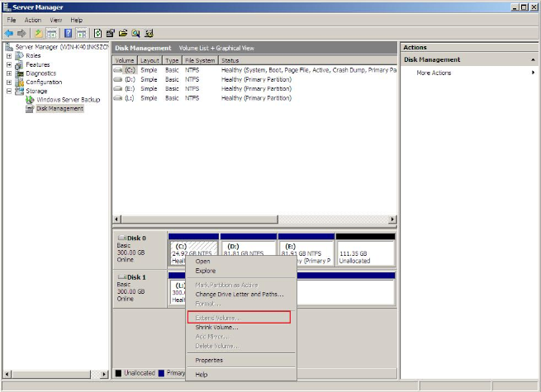Expand the Features tree node

[9, 64]
